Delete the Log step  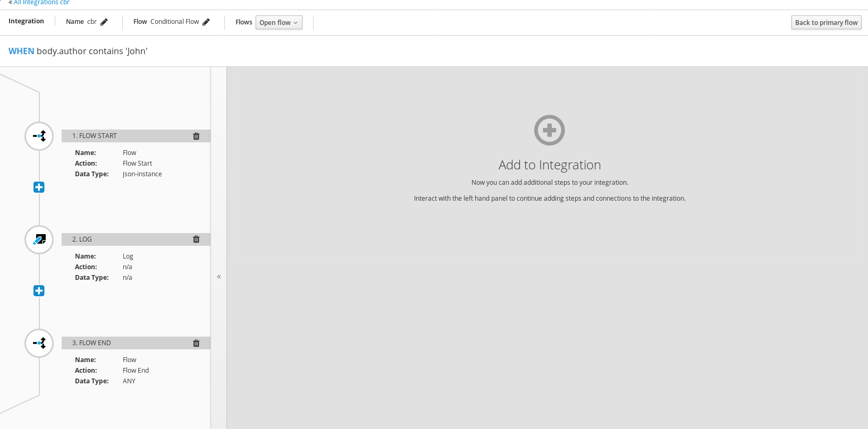(x=196, y=239)
